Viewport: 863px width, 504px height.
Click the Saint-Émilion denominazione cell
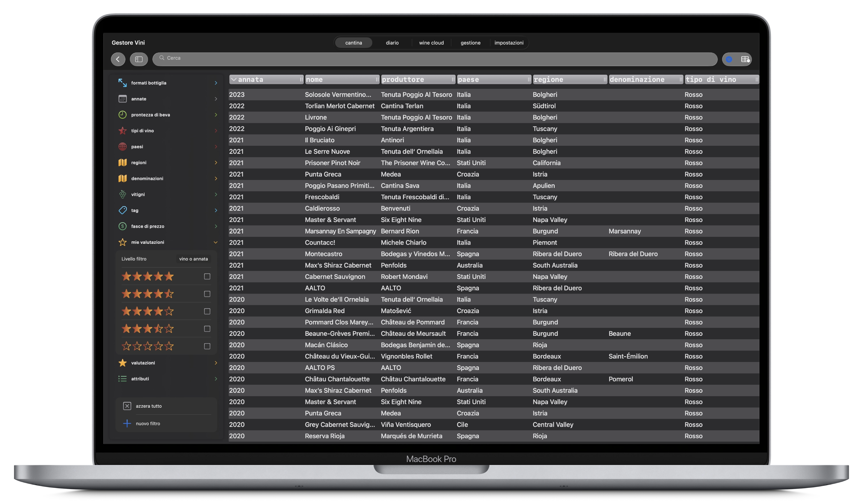click(x=628, y=356)
